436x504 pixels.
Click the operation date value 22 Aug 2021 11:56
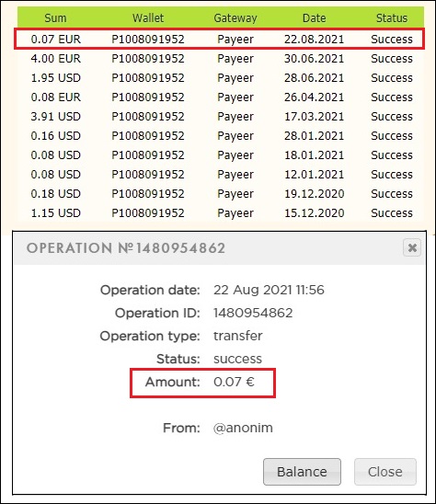pyautogui.click(x=269, y=290)
